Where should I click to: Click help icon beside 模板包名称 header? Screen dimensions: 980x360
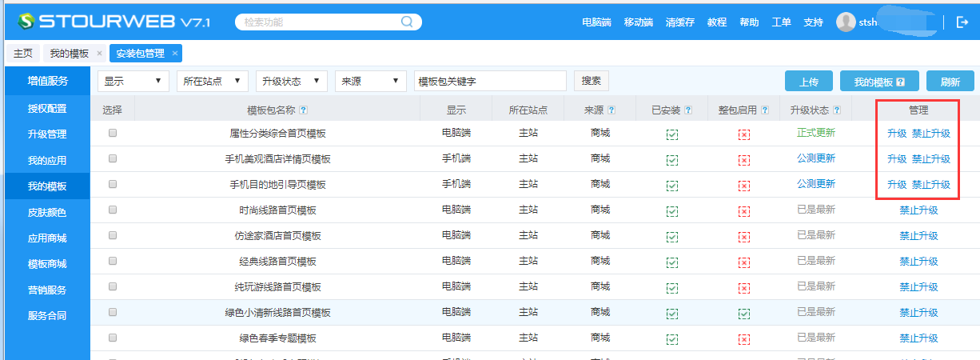(x=303, y=110)
